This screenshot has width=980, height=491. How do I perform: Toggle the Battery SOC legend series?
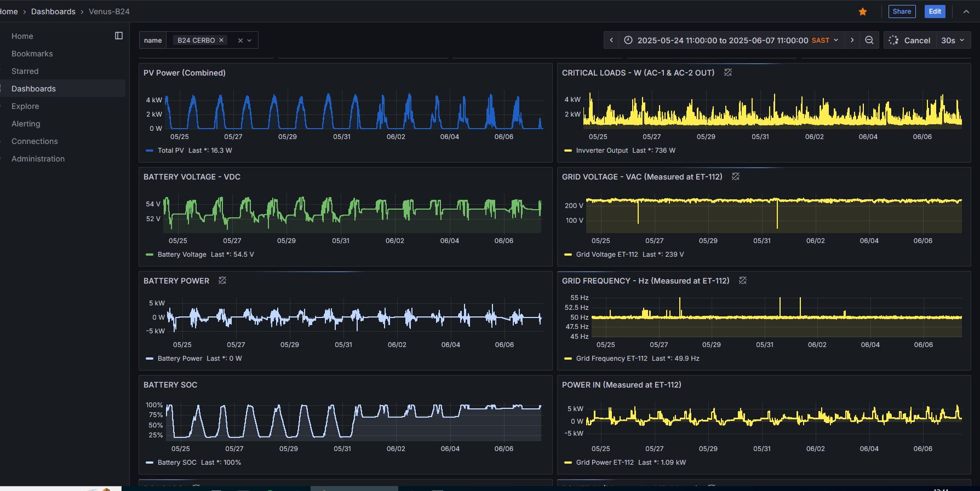point(176,463)
